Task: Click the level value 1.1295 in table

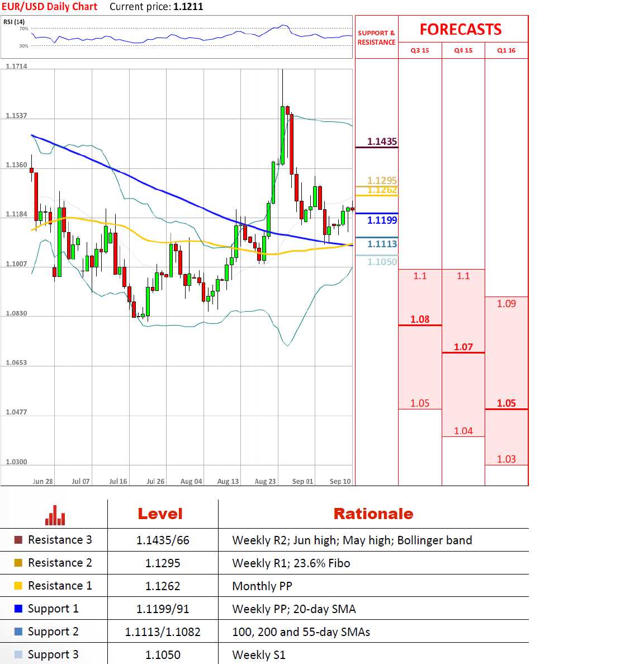Action: coord(163,563)
